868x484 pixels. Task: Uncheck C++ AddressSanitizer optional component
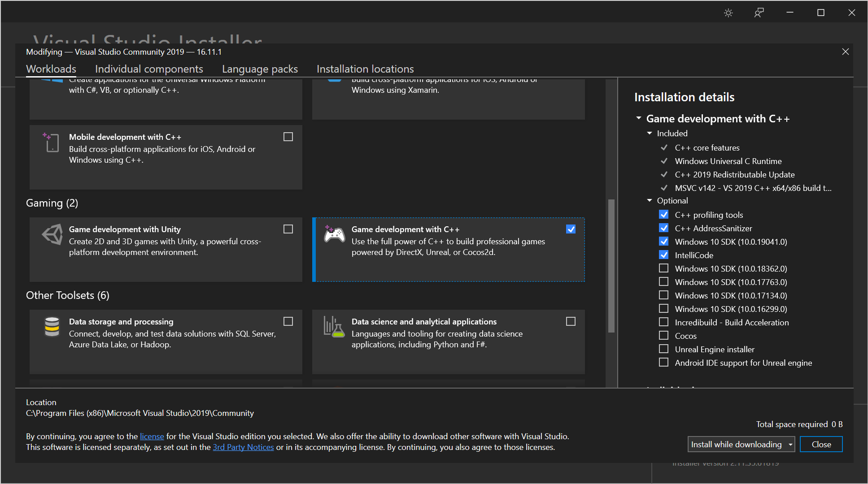(x=663, y=228)
